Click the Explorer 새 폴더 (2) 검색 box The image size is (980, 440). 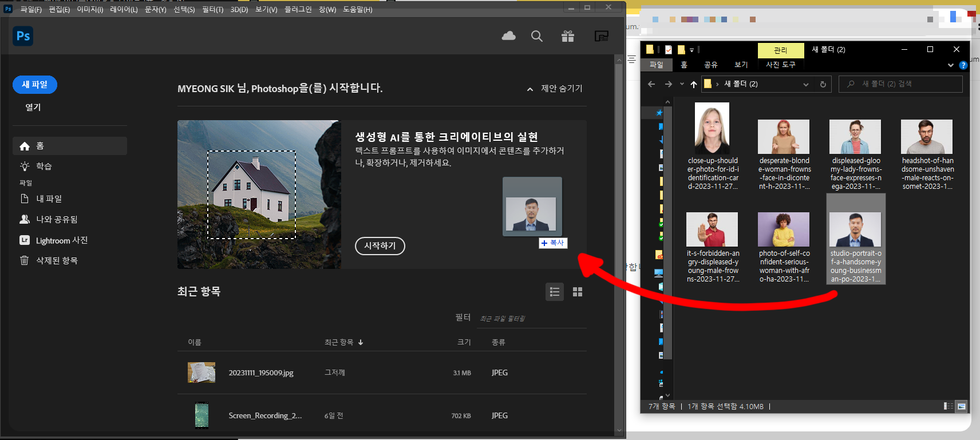click(900, 84)
